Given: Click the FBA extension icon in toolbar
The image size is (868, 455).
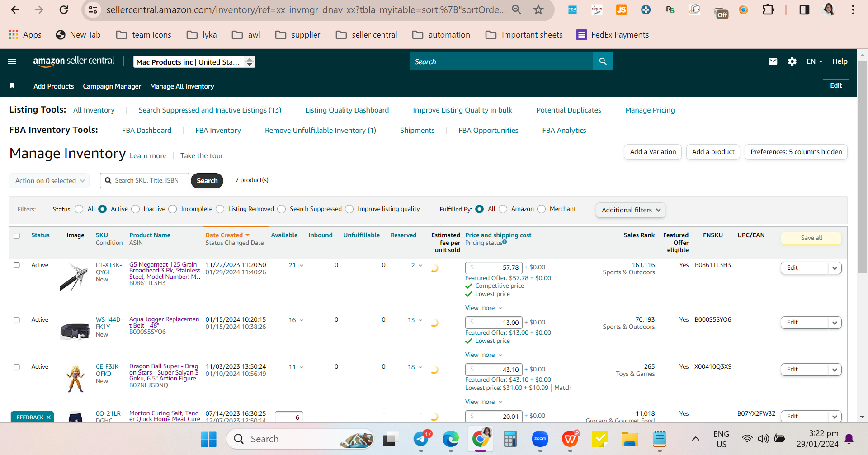Looking at the screenshot, I should click(572, 9).
